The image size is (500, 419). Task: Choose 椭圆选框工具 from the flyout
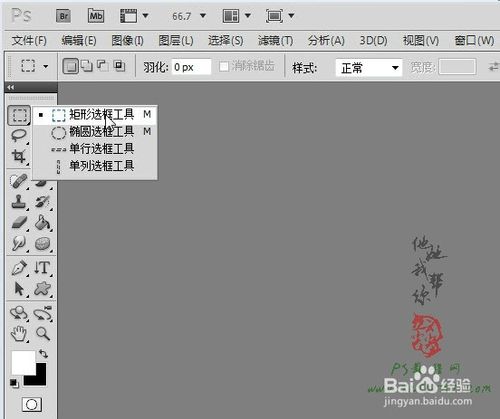[x=95, y=132]
